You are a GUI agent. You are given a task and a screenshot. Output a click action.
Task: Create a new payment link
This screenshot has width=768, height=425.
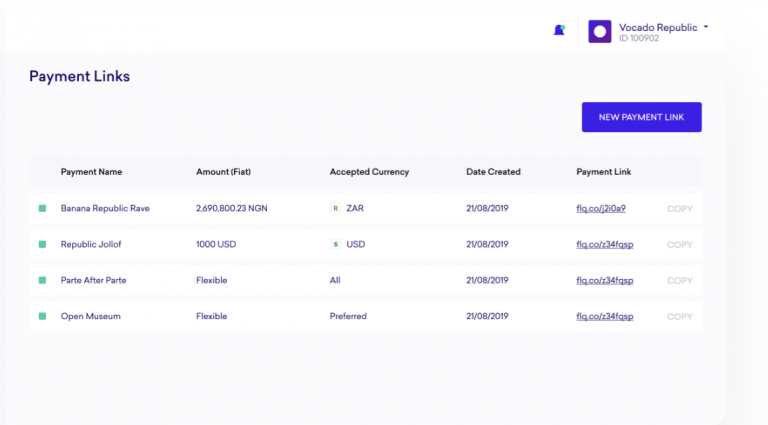642,117
